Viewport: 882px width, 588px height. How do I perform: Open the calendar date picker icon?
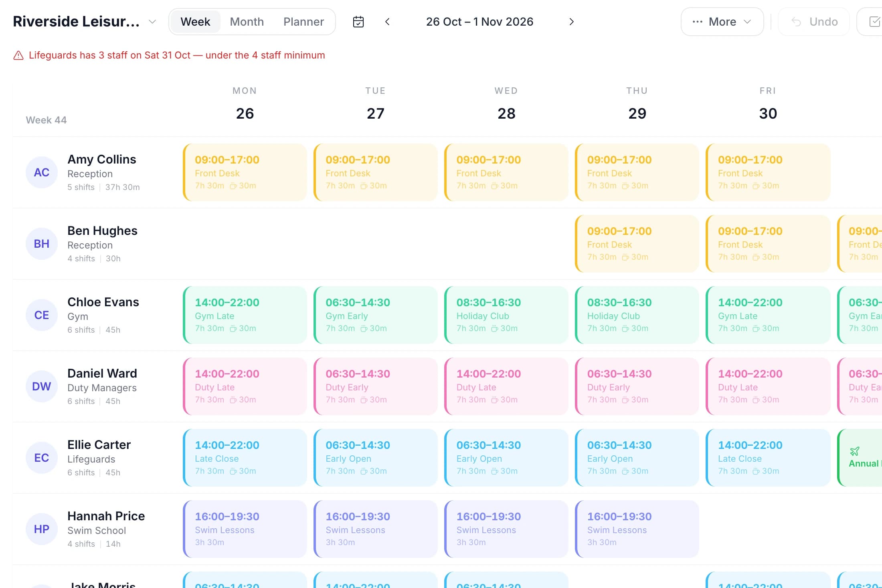pos(358,22)
